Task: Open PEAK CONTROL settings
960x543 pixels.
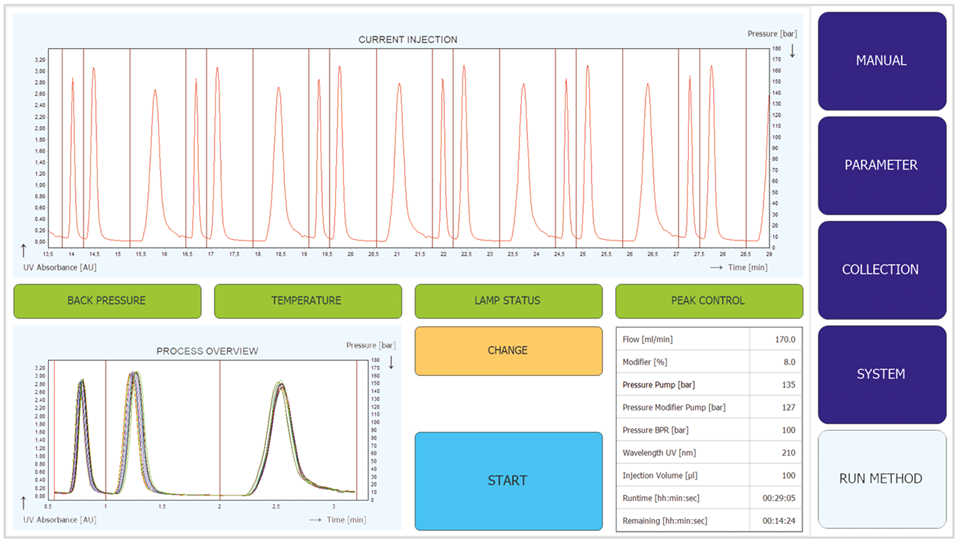Action: [708, 301]
